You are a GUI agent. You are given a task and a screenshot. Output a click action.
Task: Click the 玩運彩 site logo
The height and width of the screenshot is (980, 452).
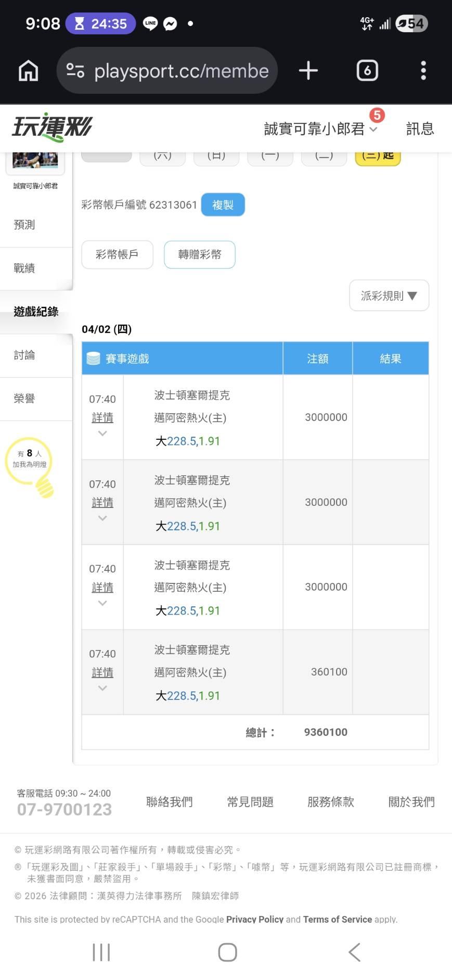[x=52, y=127]
